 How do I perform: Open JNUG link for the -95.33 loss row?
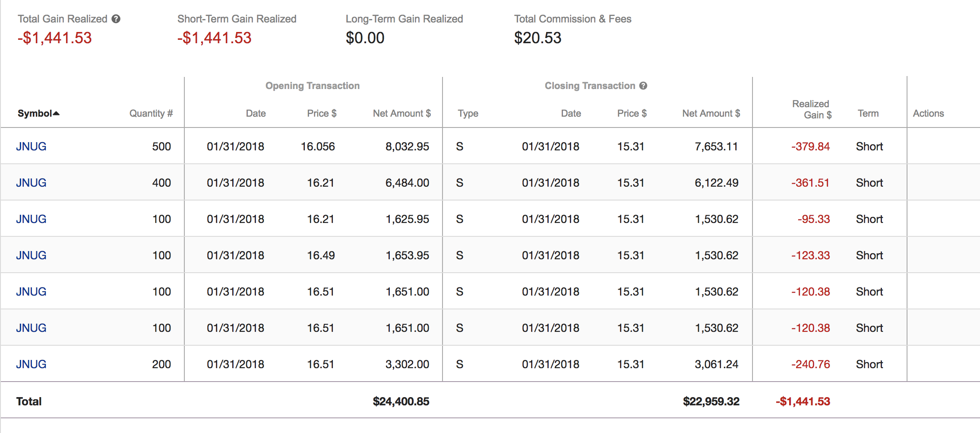tap(31, 219)
